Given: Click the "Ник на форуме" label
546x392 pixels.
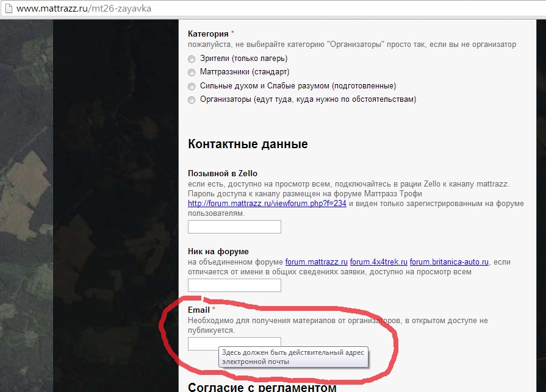Looking at the screenshot, I should [x=218, y=252].
